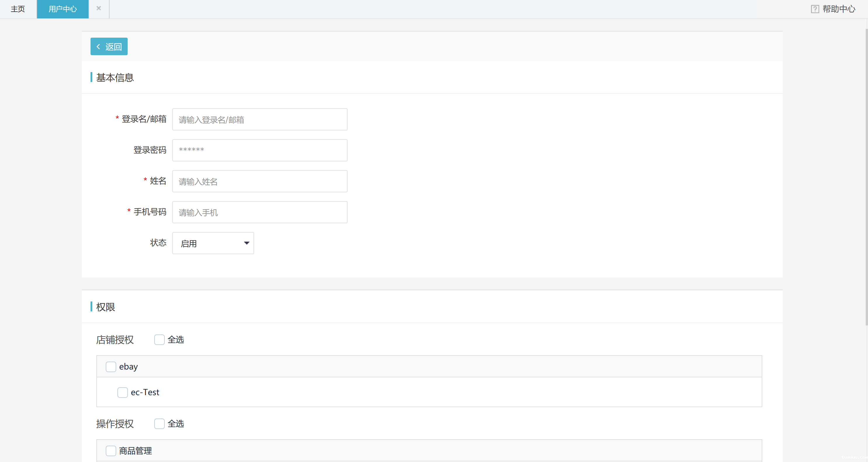Close the 用户中心 tab

point(99,8)
